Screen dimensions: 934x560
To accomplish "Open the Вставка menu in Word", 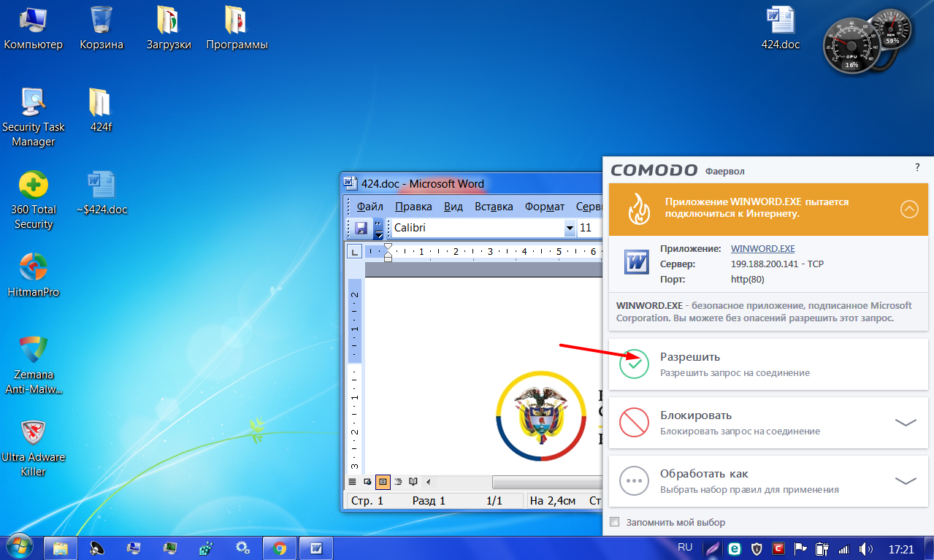I will (x=494, y=206).
